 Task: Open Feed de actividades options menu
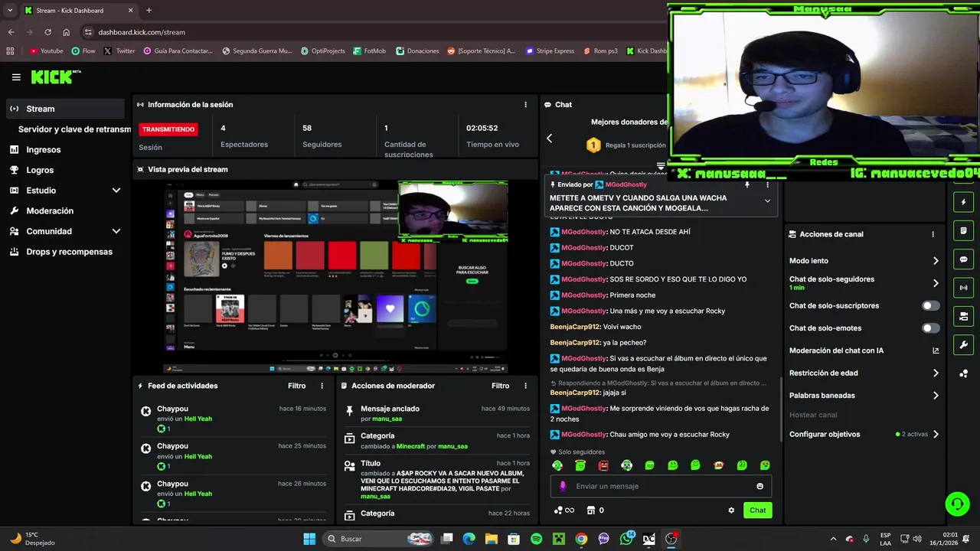322,386
